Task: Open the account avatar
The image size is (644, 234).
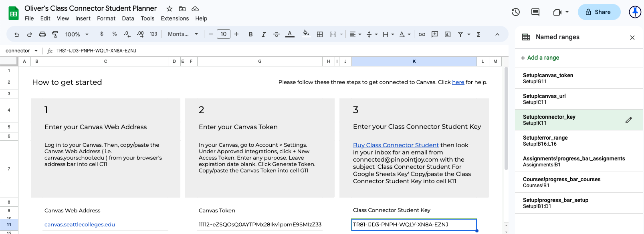Action: 635,12
